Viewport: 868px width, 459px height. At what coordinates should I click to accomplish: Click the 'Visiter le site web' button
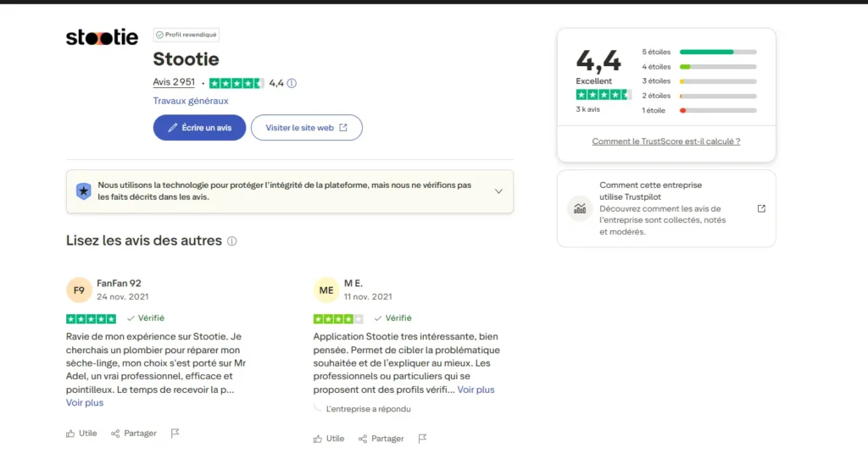[x=306, y=128]
